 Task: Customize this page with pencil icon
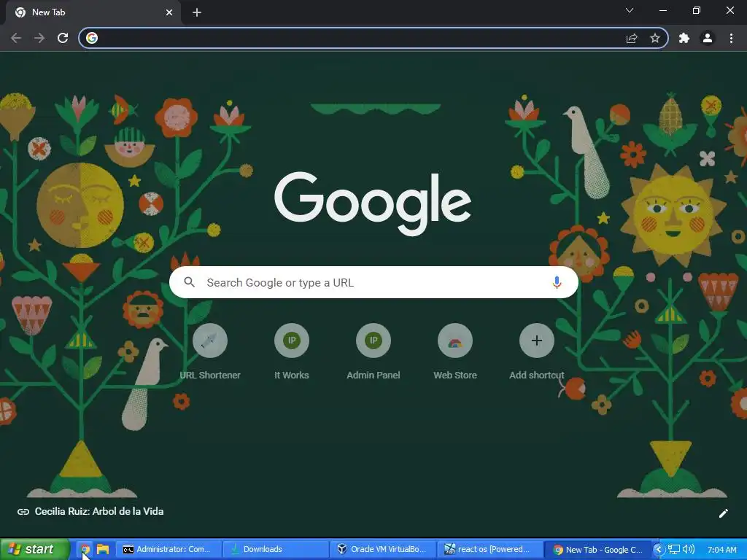click(723, 513)
